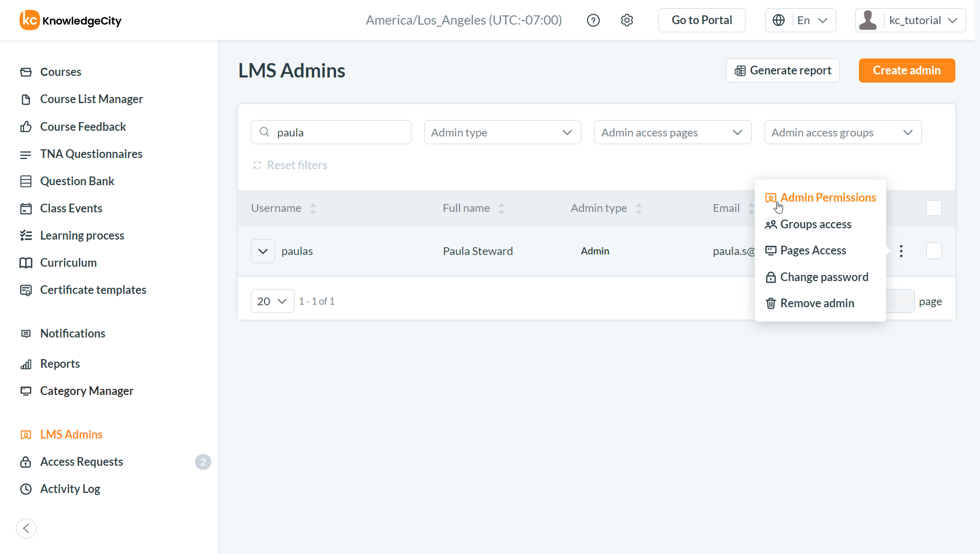The image size is (980, 554).
Task: Click the help question mark icon
Action: (593, 21)
